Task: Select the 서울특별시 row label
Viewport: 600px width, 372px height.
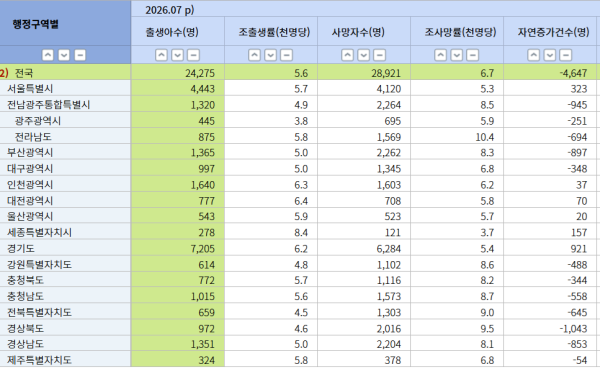Action: pos(30,89)
